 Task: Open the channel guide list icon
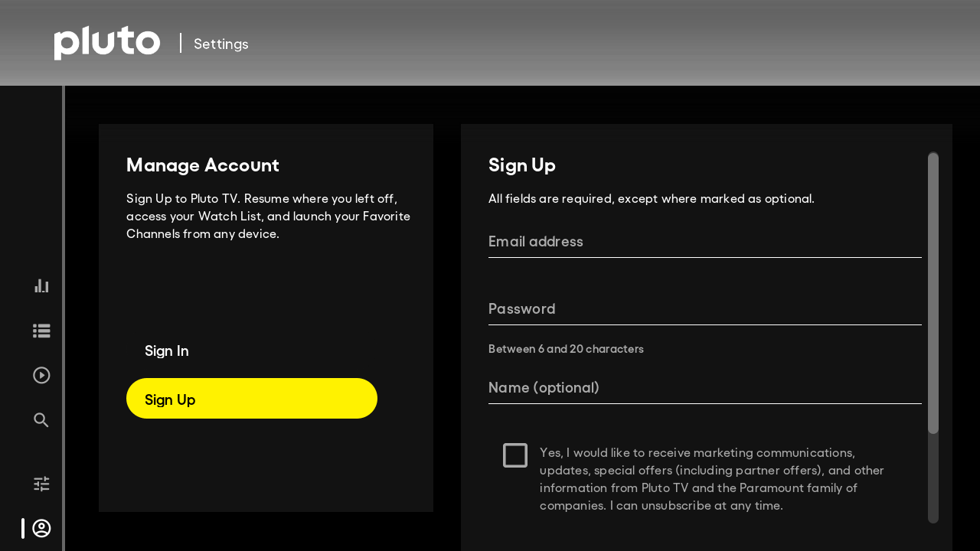coord(41,331)
